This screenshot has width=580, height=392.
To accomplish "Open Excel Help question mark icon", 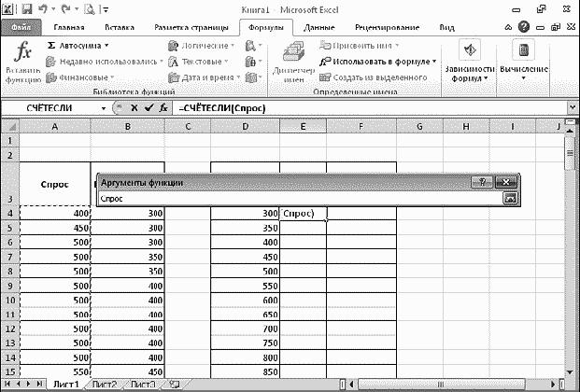I will 523,27.
